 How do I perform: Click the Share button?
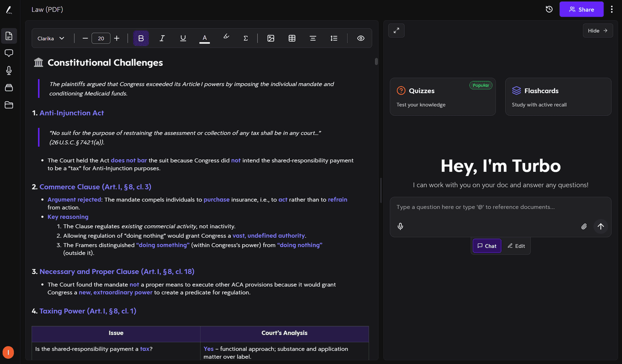coord(581,9)
